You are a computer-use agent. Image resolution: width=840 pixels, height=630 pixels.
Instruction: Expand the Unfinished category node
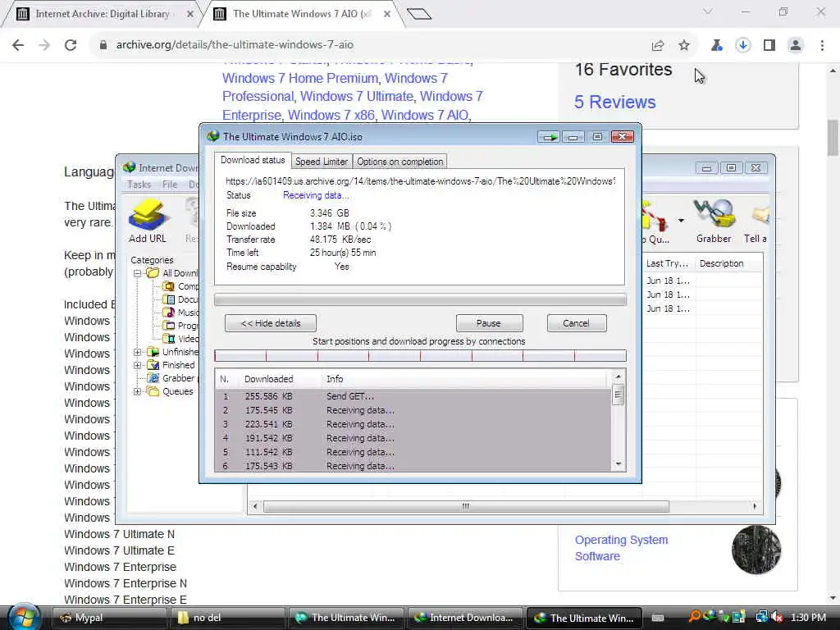click(138, 352)
